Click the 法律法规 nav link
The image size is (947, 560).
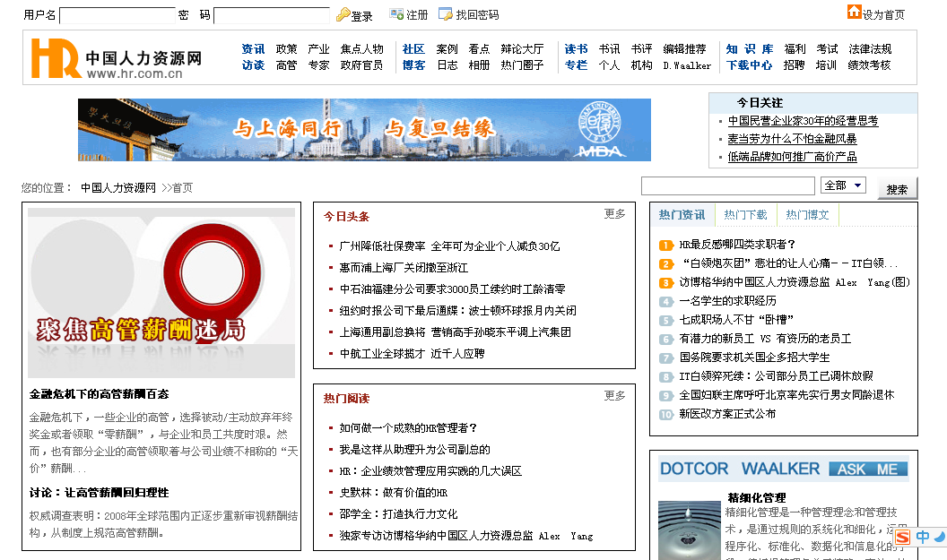[x=870, y=49]
